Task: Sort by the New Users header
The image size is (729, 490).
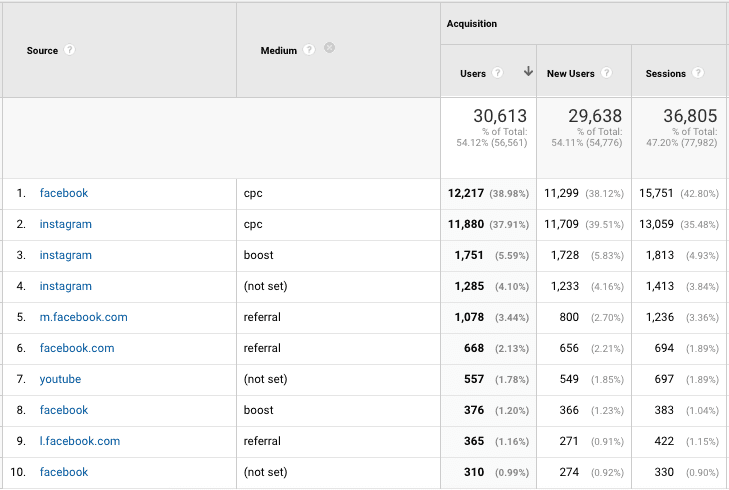Action: coord(570,73)
